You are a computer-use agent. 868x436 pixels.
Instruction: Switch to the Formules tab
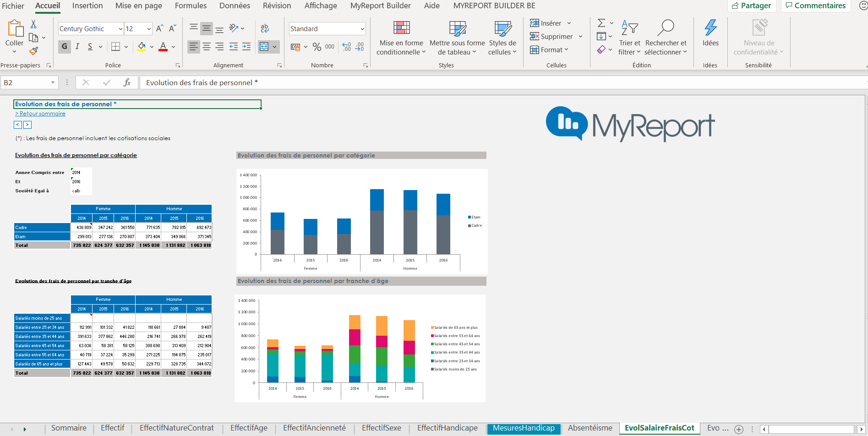[x=191, y=6]
